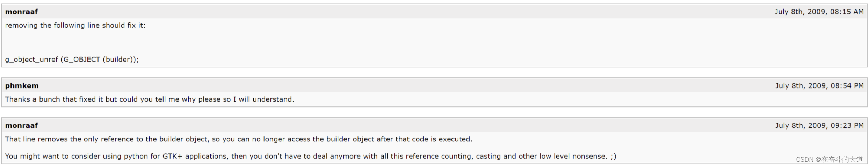Click the phmkem username

pos(22,86)
